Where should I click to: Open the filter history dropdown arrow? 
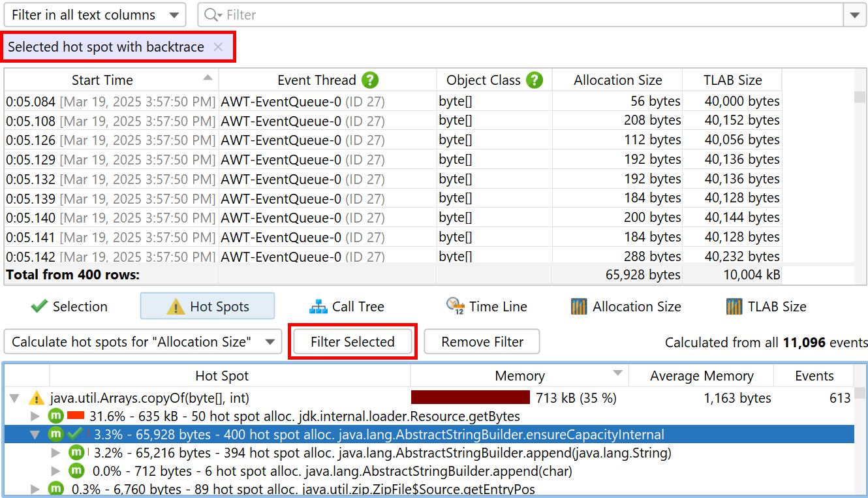point(855,15)
